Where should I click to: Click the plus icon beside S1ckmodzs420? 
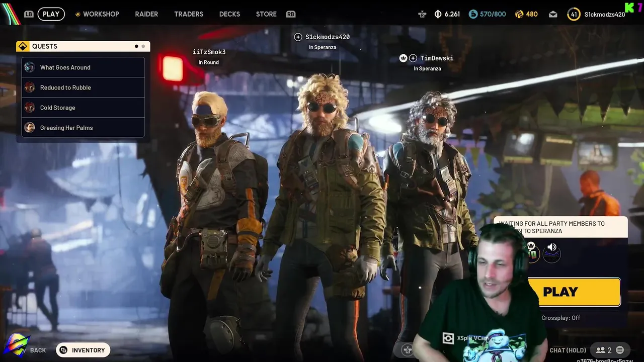pos(298,37)
